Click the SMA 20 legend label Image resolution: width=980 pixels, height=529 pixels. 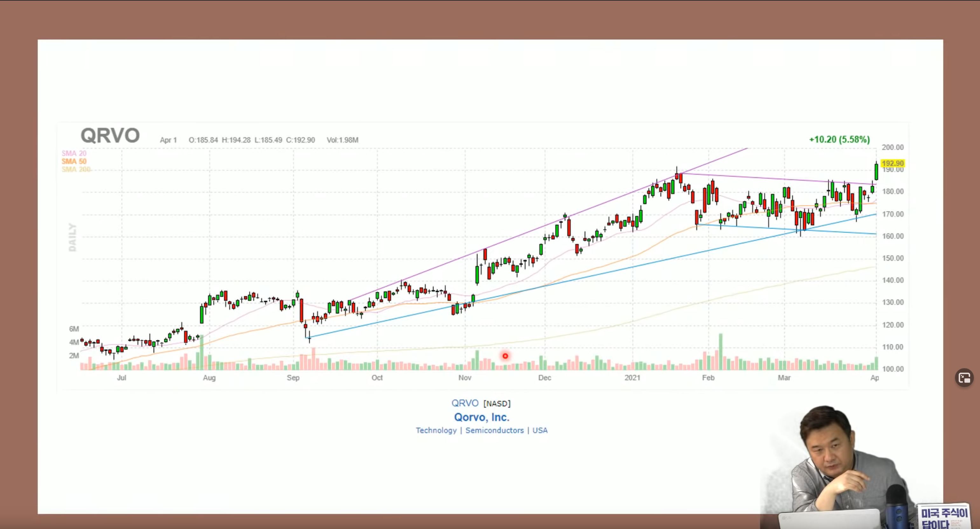coord(74,153)
